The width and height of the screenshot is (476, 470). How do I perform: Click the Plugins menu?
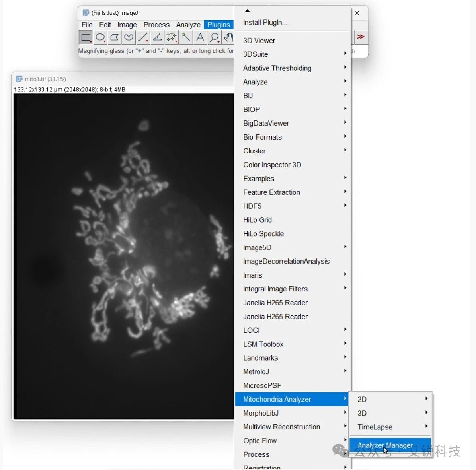point(218,25)
